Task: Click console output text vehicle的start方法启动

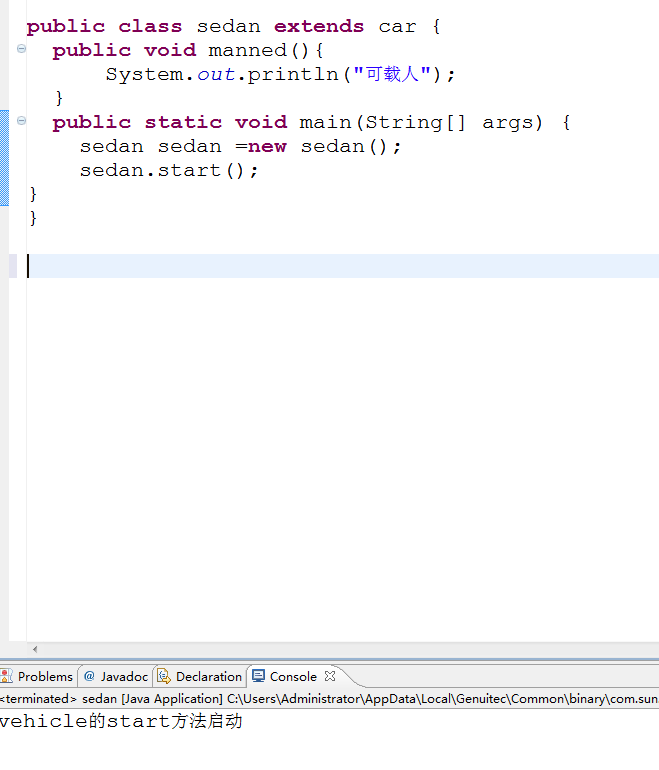Action: click(x=121, y=721)
